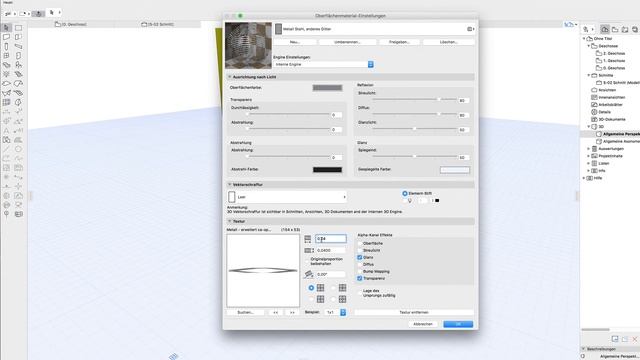Open the Vektorschraffur fill dropdown

[x=287, y=197]
